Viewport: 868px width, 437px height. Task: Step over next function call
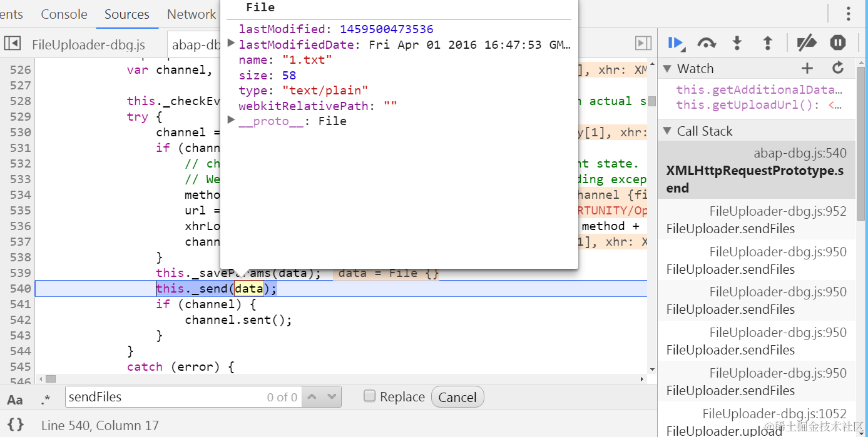click(707, 43)
